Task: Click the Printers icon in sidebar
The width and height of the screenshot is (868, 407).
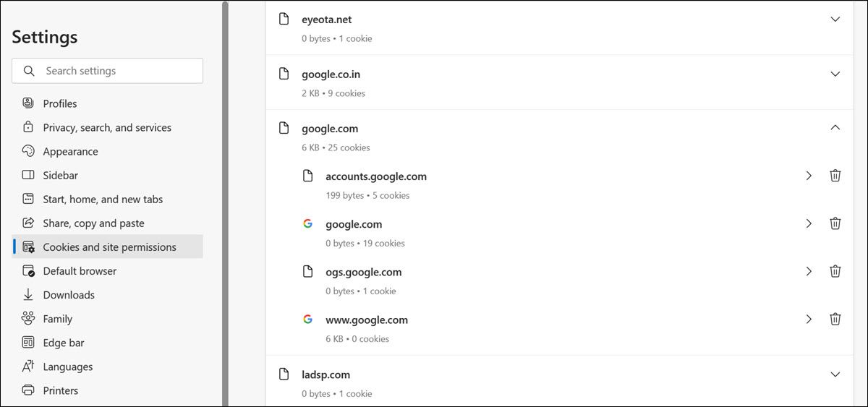Action: coord(28,390)
